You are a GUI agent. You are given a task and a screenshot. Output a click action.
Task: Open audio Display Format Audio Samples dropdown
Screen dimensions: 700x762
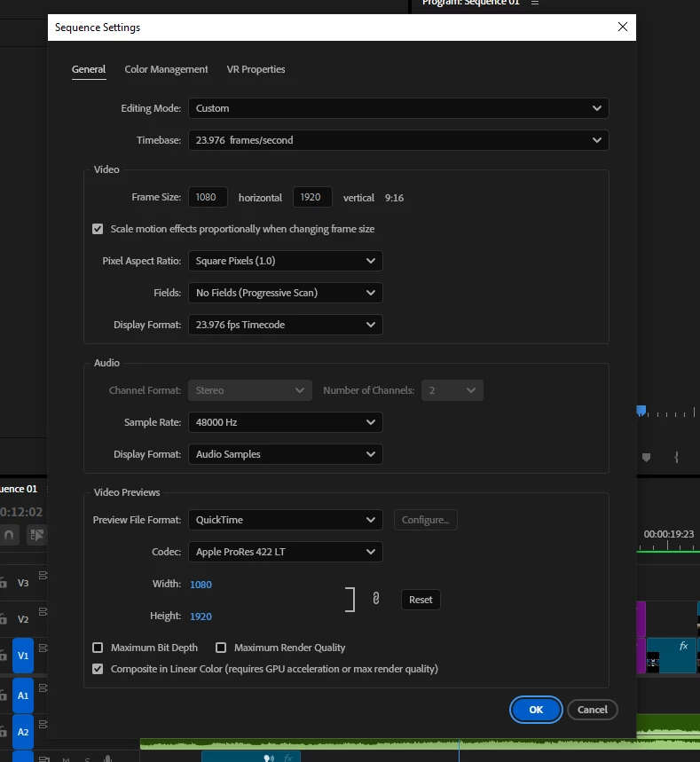[286, 454]
